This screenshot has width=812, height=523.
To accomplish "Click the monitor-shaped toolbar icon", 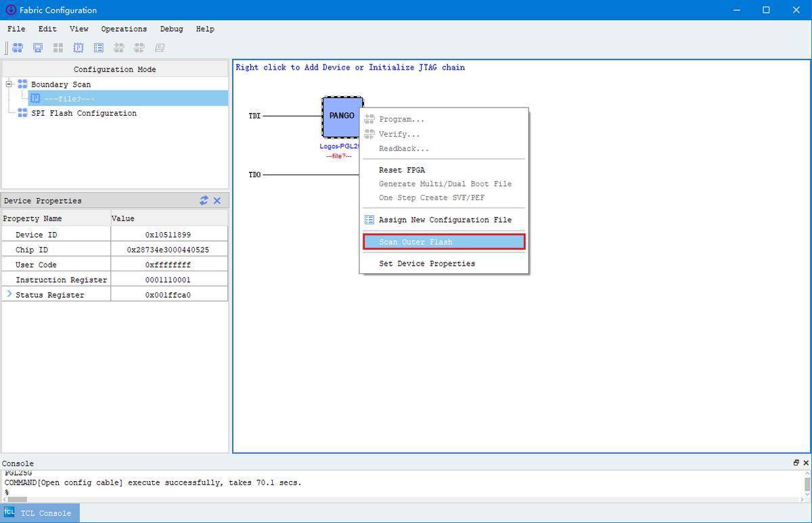I will pos(38,48).
